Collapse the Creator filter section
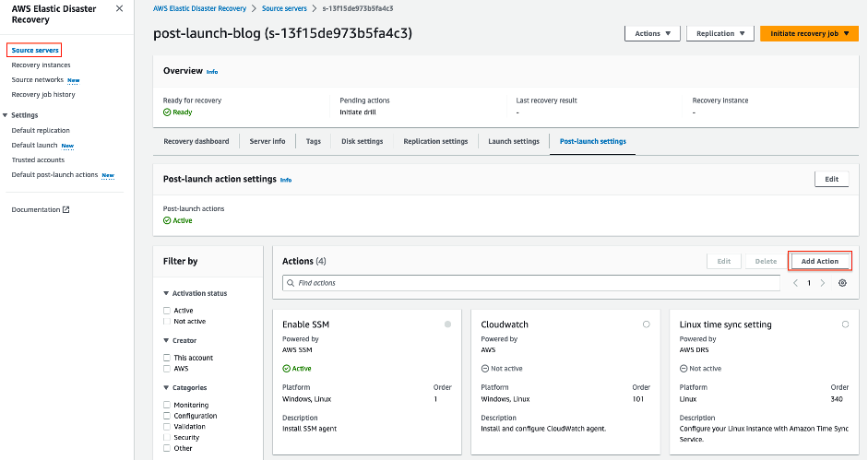The image size is (868, 460). (166, 340)
